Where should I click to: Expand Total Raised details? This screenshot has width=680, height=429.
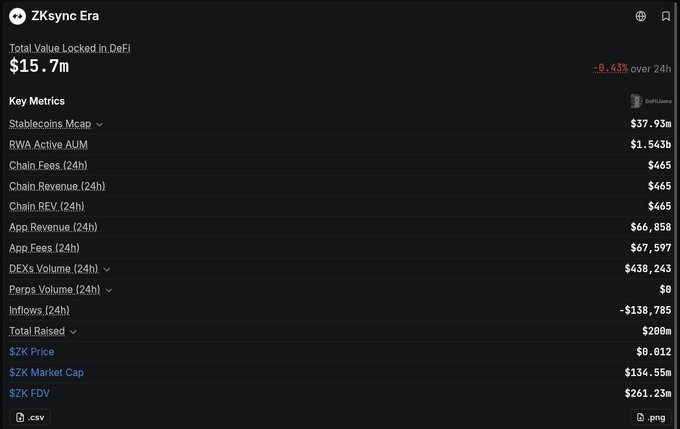(x=73, y=332)
